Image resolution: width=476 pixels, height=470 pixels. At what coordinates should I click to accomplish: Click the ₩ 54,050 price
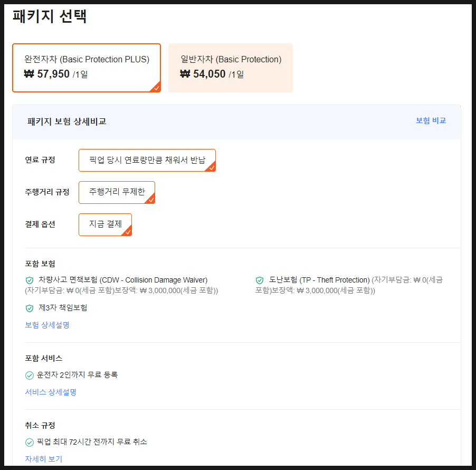click(203, 74)
